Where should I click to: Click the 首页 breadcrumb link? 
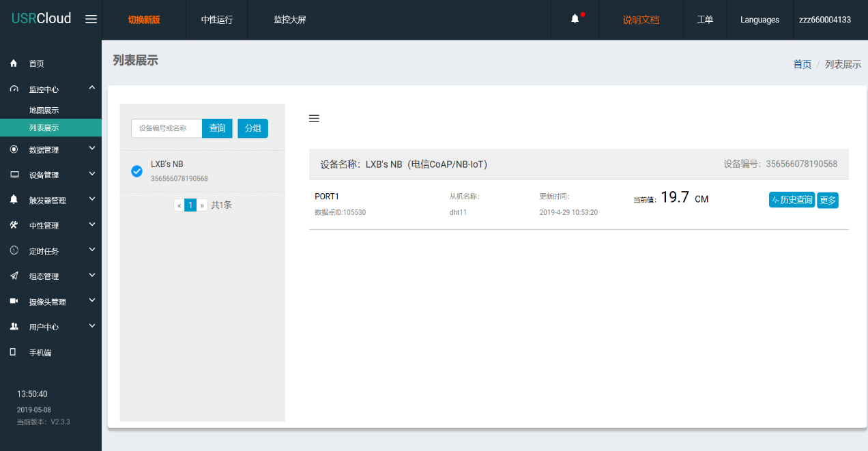point(802,64)
